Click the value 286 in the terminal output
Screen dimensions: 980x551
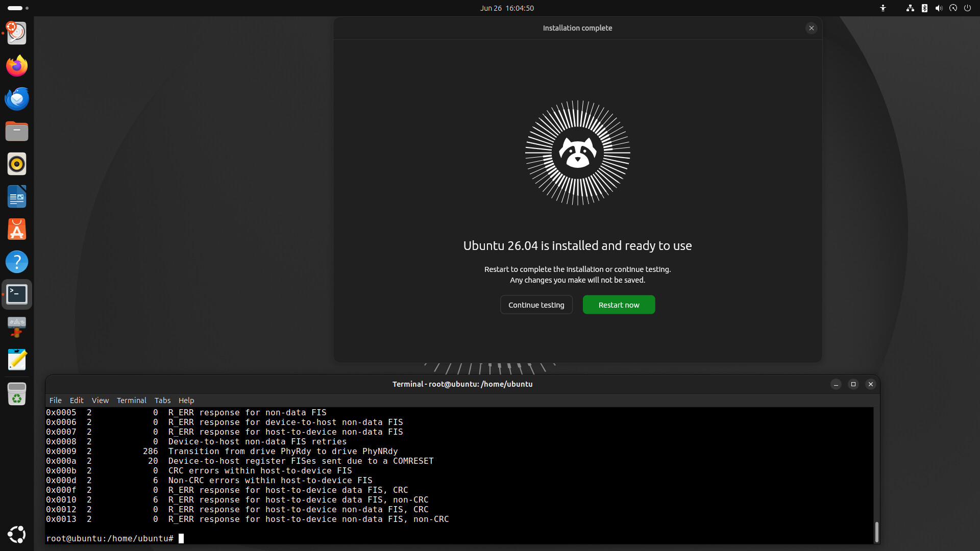[151, 452]
